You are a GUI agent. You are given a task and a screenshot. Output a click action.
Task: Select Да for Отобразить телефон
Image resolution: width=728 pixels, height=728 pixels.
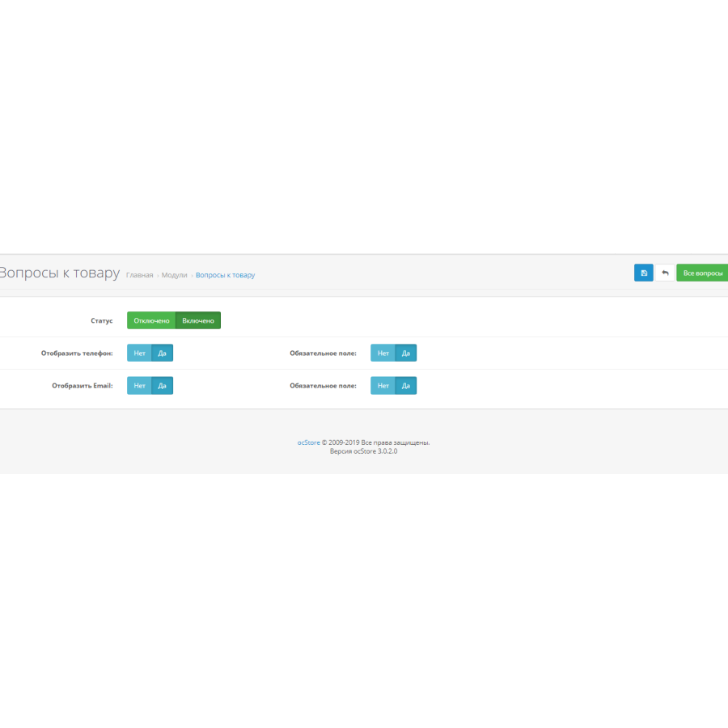point(162,353)
